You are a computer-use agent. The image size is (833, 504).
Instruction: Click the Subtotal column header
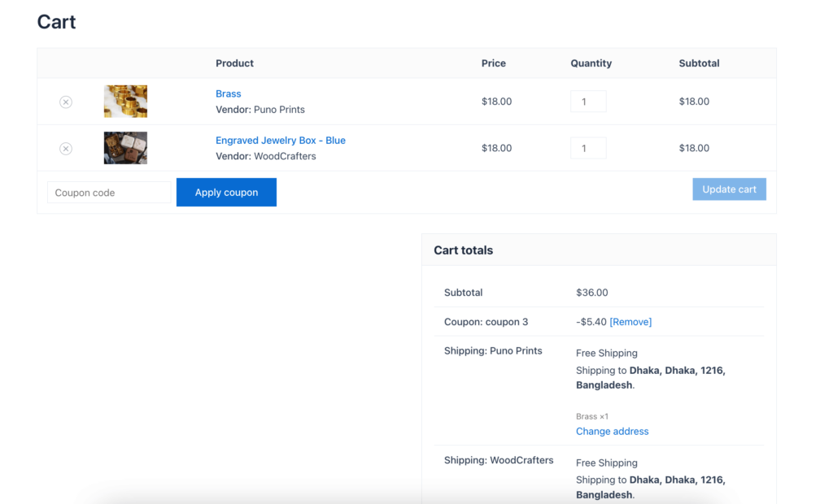tap(699, 63)
